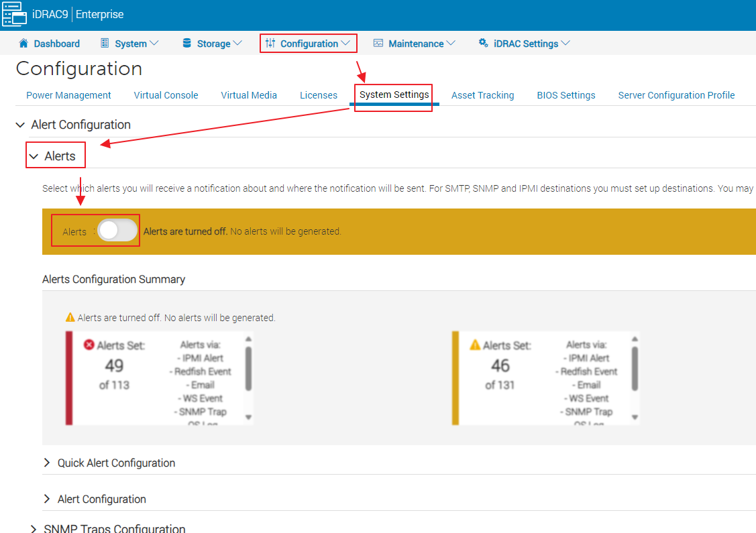756x533 pixels.
Task: Click the '46' count in warning alerts card
Action: point(500,366)
